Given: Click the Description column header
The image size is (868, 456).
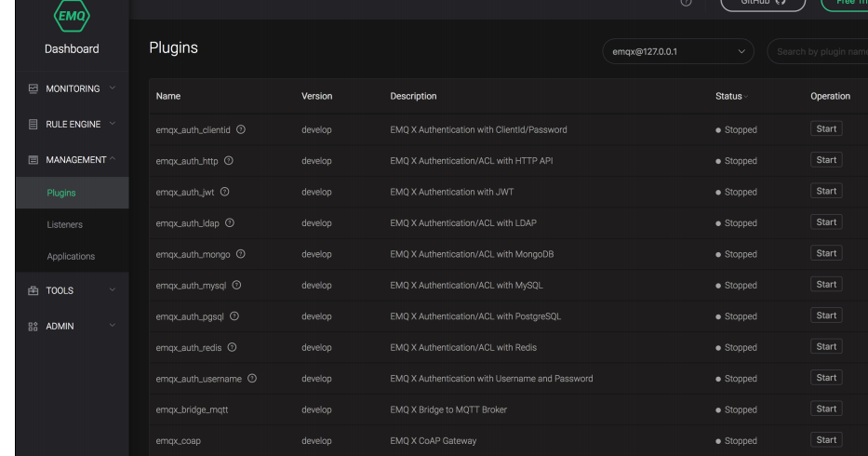Looking at the screenshot, I should tap(413, 96).
